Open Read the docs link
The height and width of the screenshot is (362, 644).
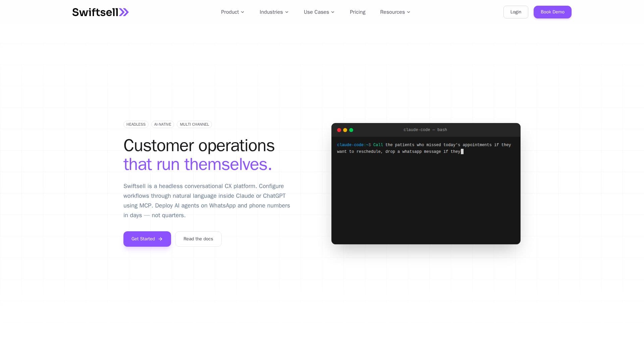(198, 239)
